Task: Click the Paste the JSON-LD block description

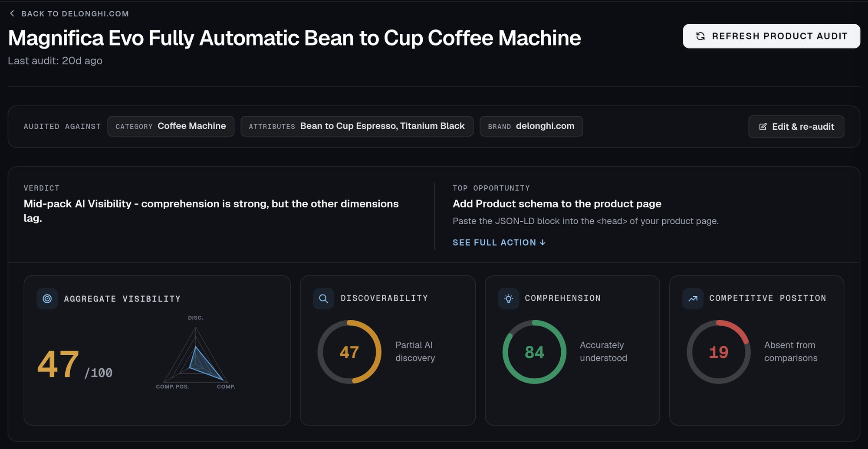Action: click(585, 221)
